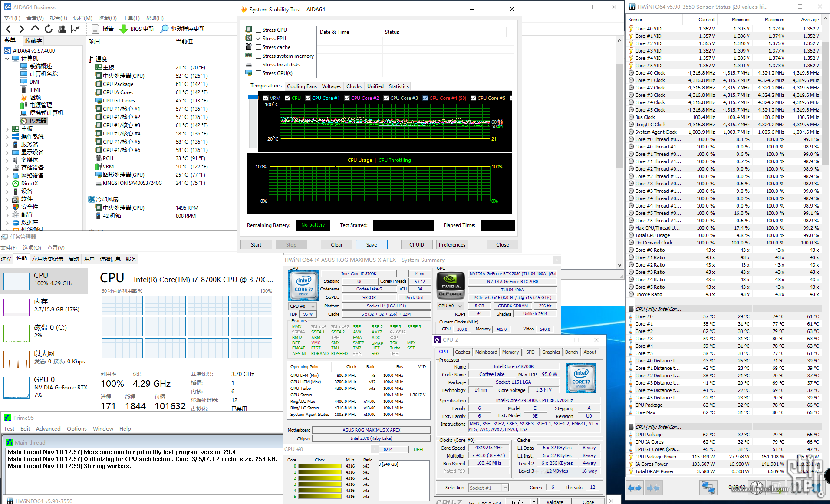Open the Statistics tab
The height and width of the screenshot is (504, 830).
[x=399, y=86]
